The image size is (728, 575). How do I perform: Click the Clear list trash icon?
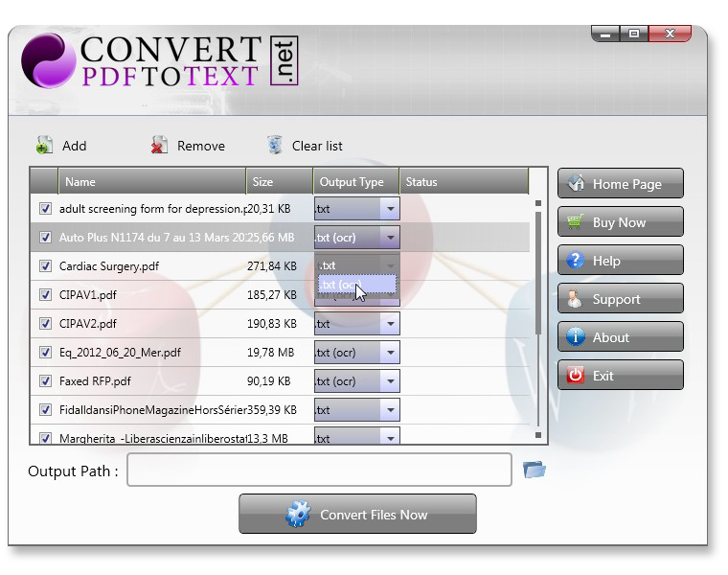274,145
